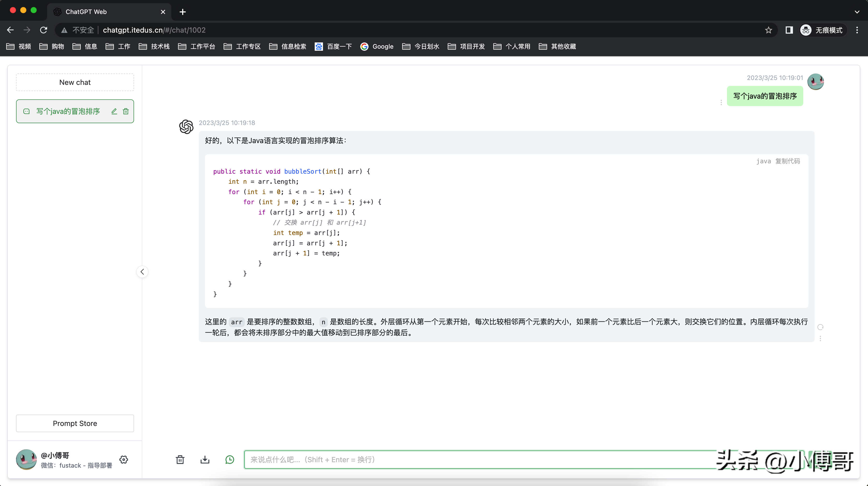Open the Prompt Store
868x486 pixels.
pos(75,423)
